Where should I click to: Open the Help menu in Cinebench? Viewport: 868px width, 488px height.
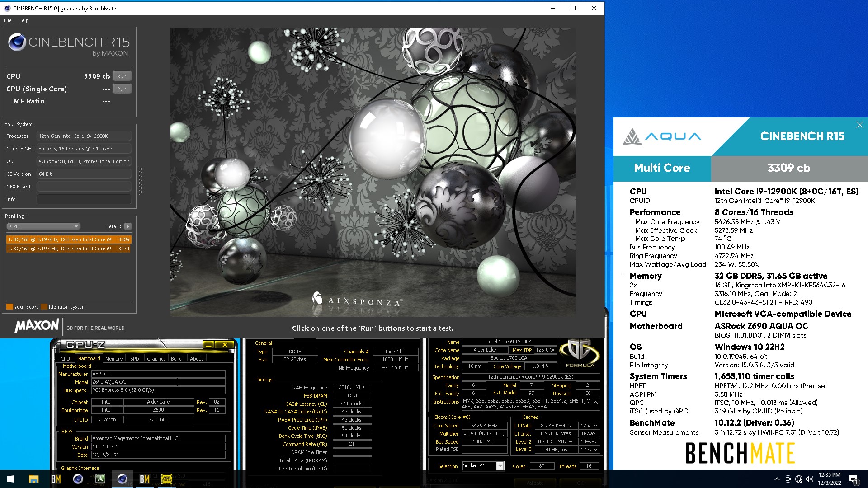24,20
